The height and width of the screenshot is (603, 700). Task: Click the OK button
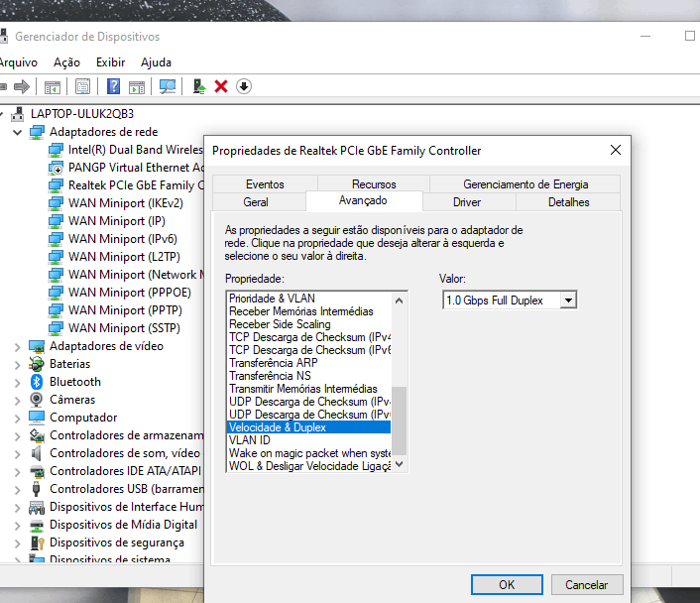[x=507, y=585]
